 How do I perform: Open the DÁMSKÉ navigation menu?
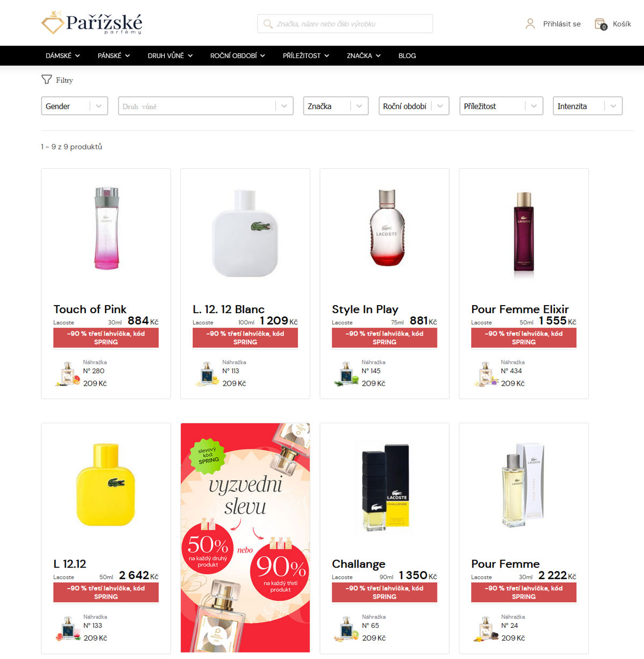pyautogui.click(x=63, y=56)
